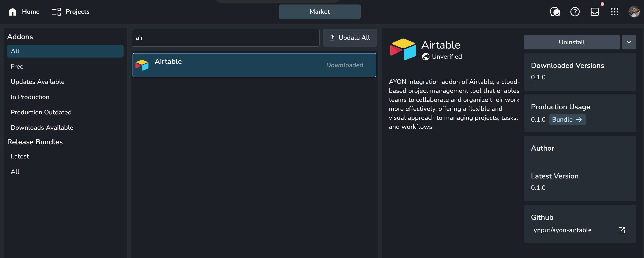Viewport: 644px width, 258px height.
Task: Open the ynput/ayon-airtable Github link
Action: [x=562, y=230]
